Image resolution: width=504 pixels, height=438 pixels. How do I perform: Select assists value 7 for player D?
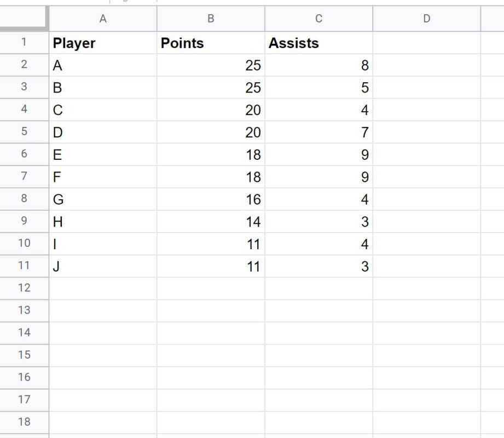pos(319,132)
